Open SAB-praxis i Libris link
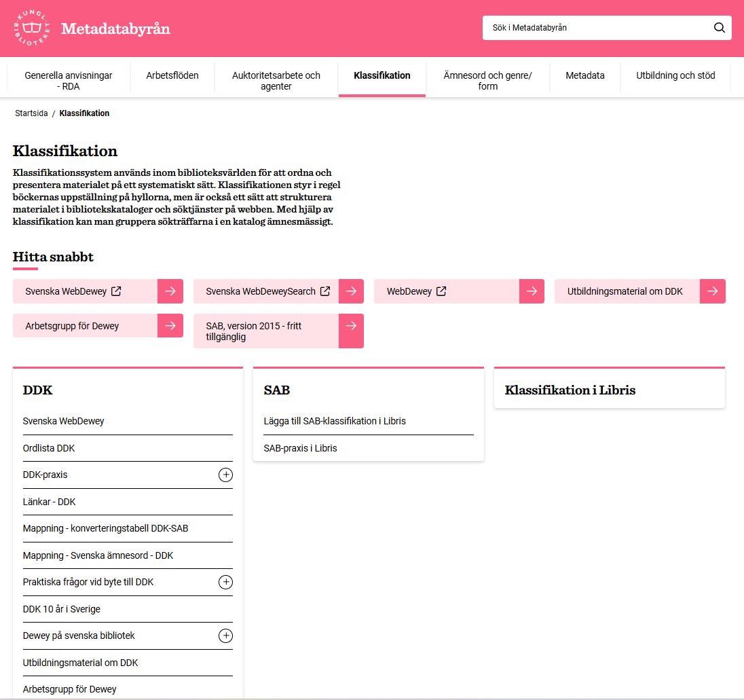The height and width of the screenshot is (700, 744). tap(300, 448)
